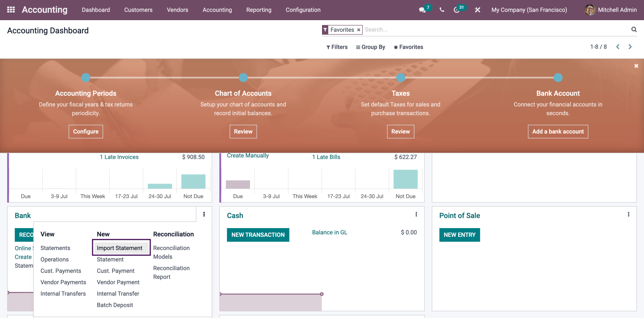This screenshot has width=644, height=318.
Task: Open the Reporting menu
Action: [258, 10]
